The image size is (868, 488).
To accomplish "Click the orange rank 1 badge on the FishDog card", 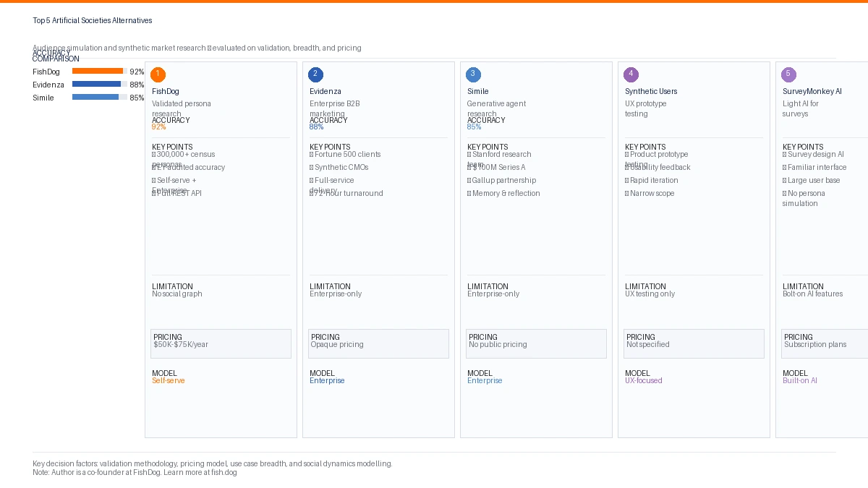I will [158, 74].
